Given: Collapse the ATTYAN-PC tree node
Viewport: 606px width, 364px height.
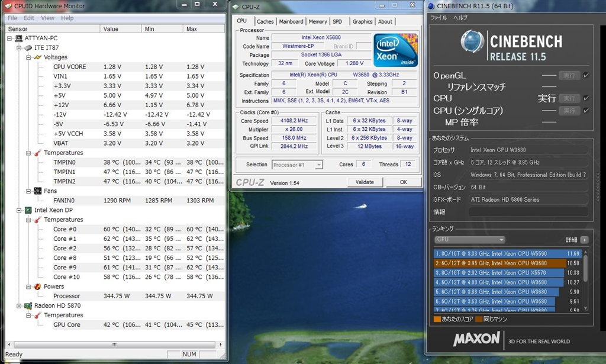Looking at the screenshot, I should click(x=9, y=38).
